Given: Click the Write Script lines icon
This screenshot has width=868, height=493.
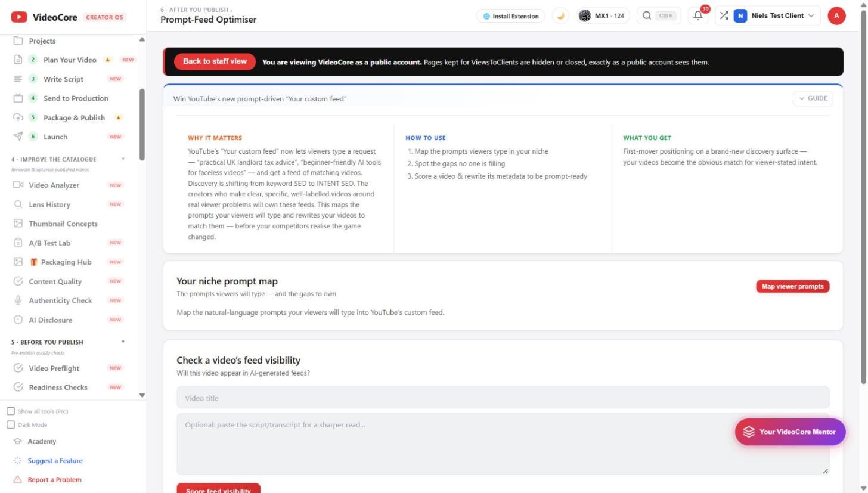Looking at the screenshot, I should tap(18, 79).
